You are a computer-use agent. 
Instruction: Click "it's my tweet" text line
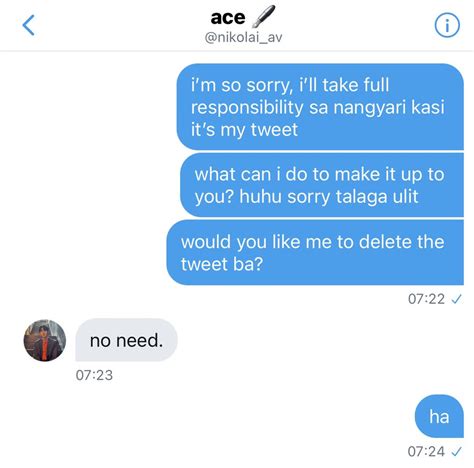pyautogui.click(x=244, y=130)
